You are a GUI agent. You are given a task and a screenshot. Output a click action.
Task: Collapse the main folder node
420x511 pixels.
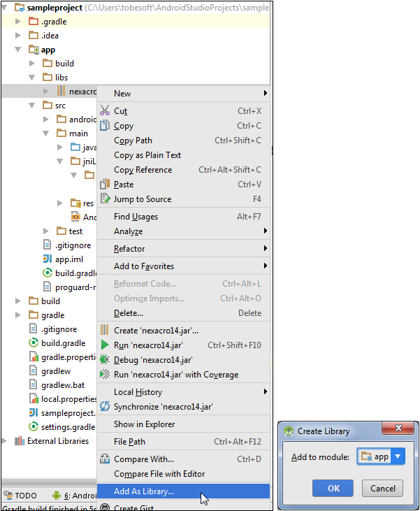(46, 134)
